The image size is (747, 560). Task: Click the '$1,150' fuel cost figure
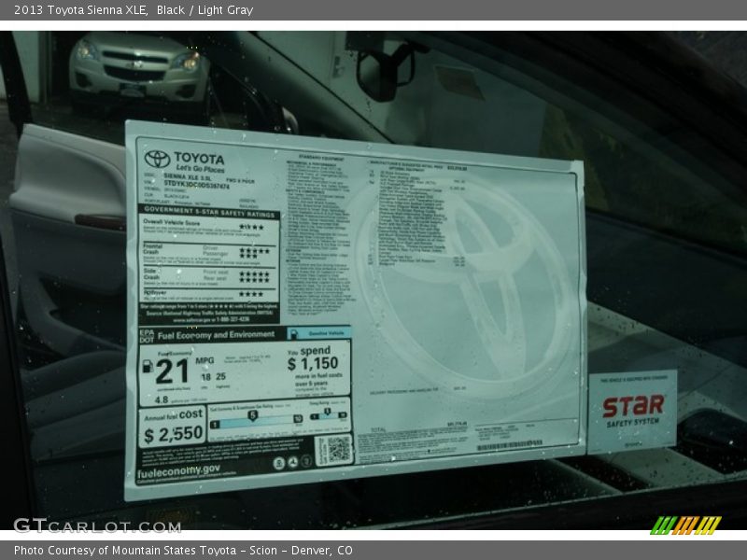click(x=313, y=364)
